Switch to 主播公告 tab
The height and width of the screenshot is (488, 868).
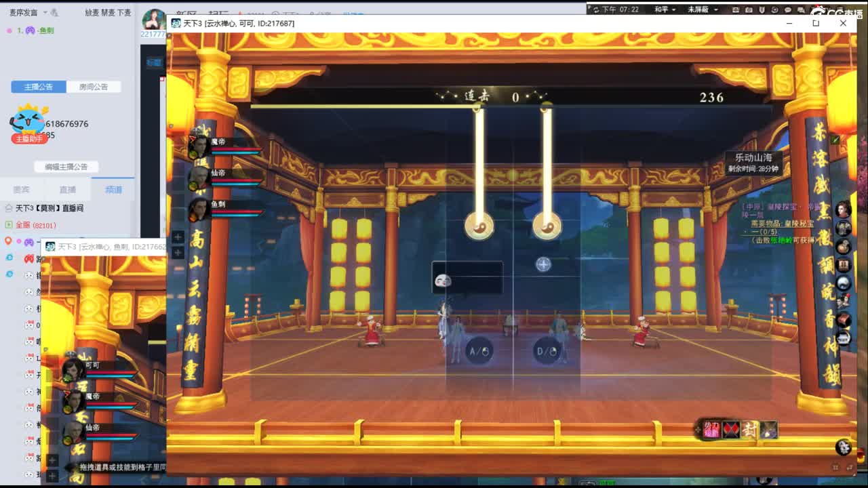tap(39, 87)
